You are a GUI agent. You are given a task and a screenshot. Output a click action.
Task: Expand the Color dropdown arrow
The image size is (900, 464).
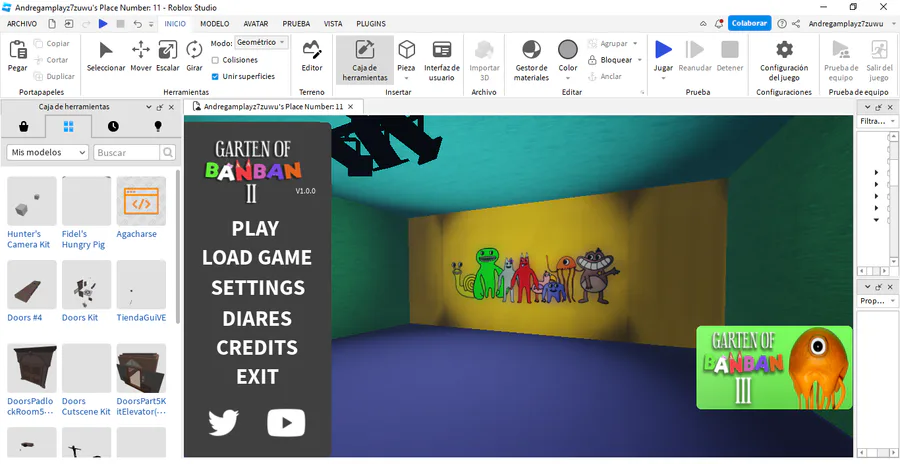(568, 78)
